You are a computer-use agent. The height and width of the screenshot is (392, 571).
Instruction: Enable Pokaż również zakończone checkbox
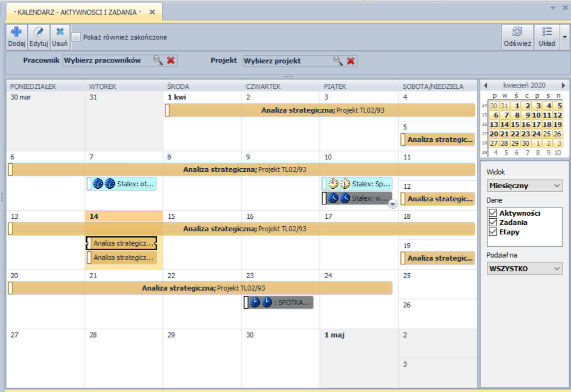click(x=76, y=37)
